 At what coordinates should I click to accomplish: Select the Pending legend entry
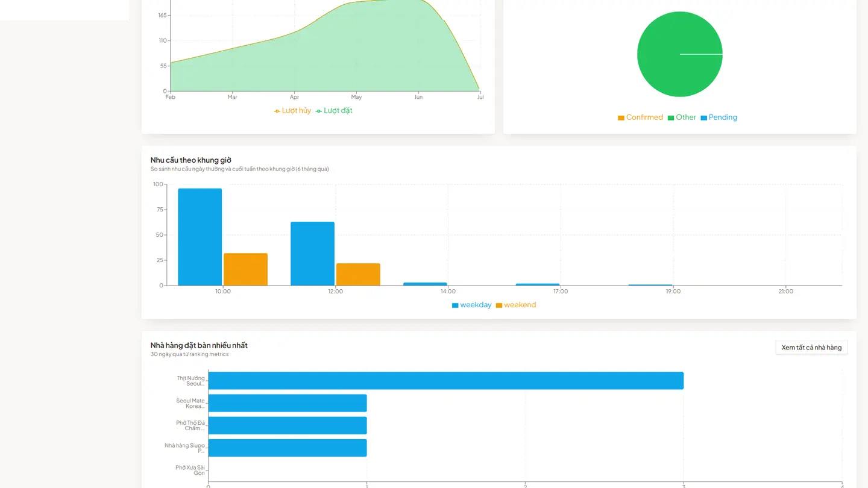coord(719,117)
